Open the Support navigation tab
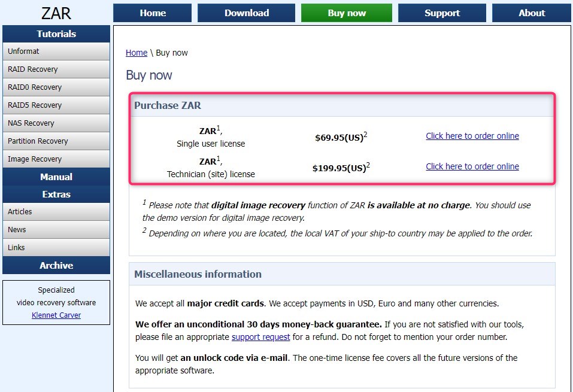Image resolution: width=573 pixels, height=392 pixels. (442, 13)
